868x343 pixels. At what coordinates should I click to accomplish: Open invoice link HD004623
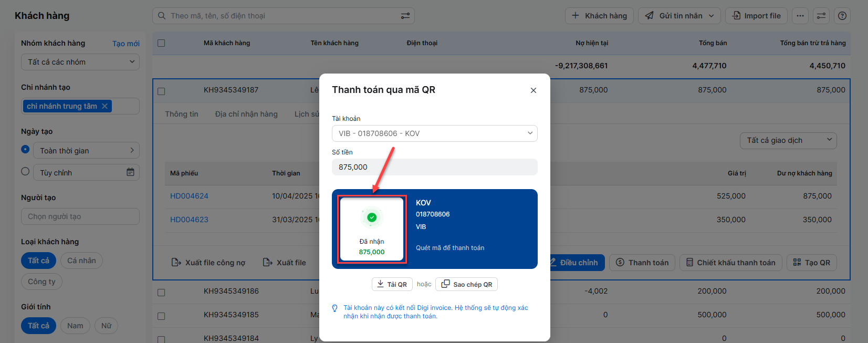click(189, 220)
